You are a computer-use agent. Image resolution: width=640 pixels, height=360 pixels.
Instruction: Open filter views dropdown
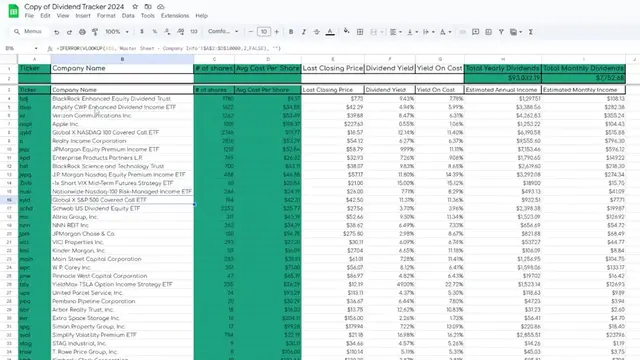pos(516,32)
